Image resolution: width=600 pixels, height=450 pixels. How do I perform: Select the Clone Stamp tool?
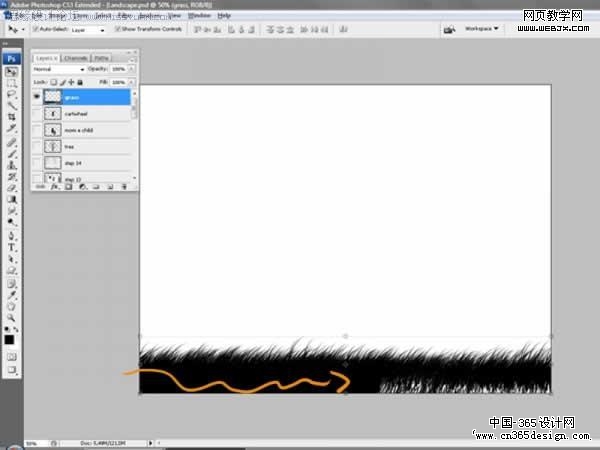click(11, 165)
